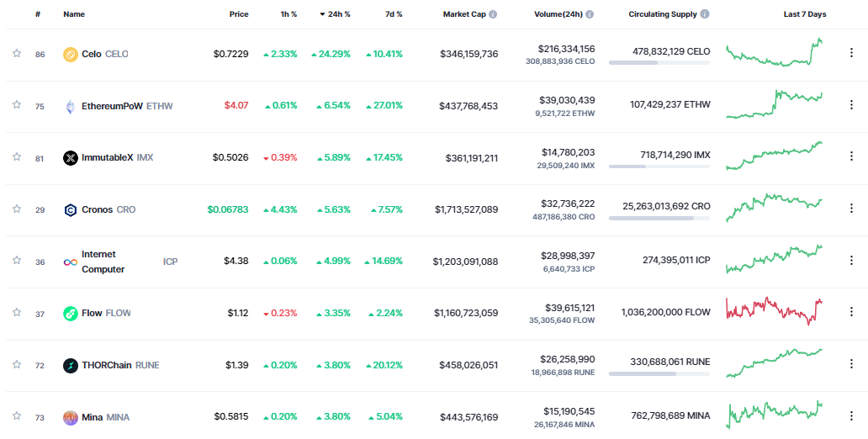Click the EthereumPoW coin logo
Image resolution: width=868 pixels, height=439 pixels.
71,106
